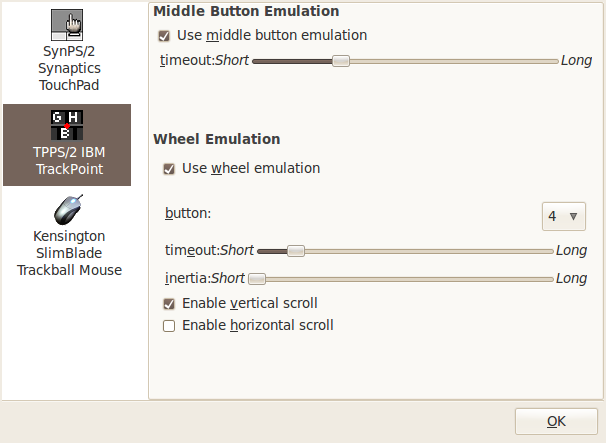The image size is (606, 443).
Task: Click the wheel emulation timeout slider handle
Action: tap(296, 251)
